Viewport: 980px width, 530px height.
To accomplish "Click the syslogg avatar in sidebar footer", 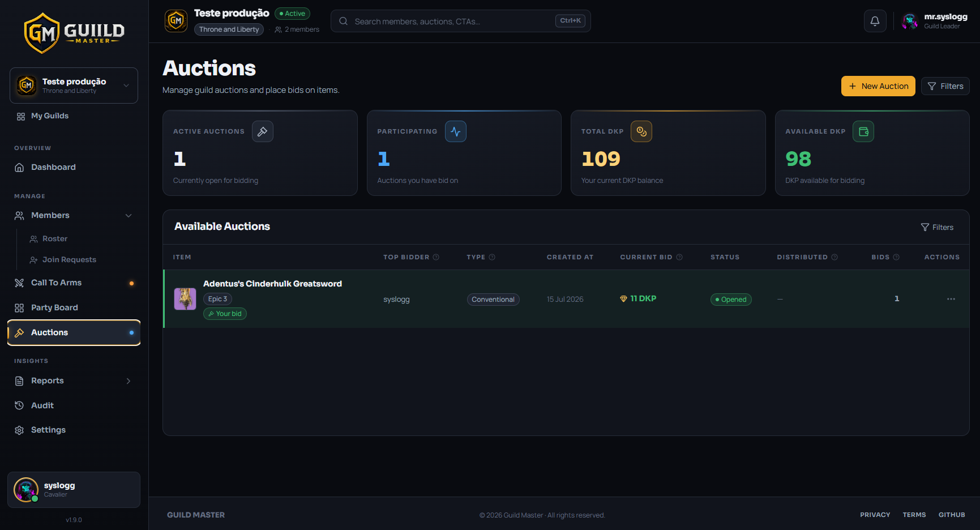I will (26, 490).
